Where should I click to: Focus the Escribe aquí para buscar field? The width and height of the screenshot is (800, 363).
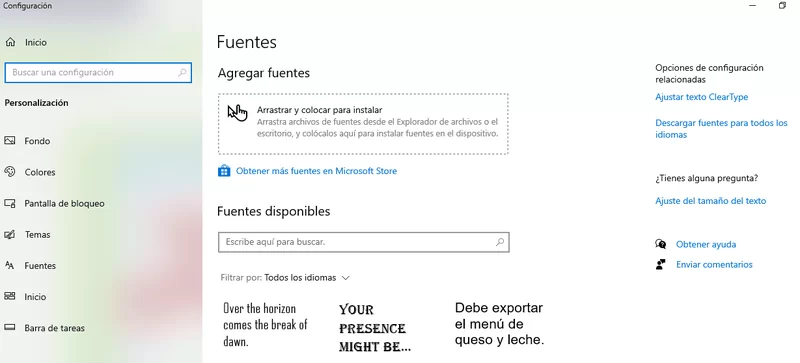[x=364, y=242]
